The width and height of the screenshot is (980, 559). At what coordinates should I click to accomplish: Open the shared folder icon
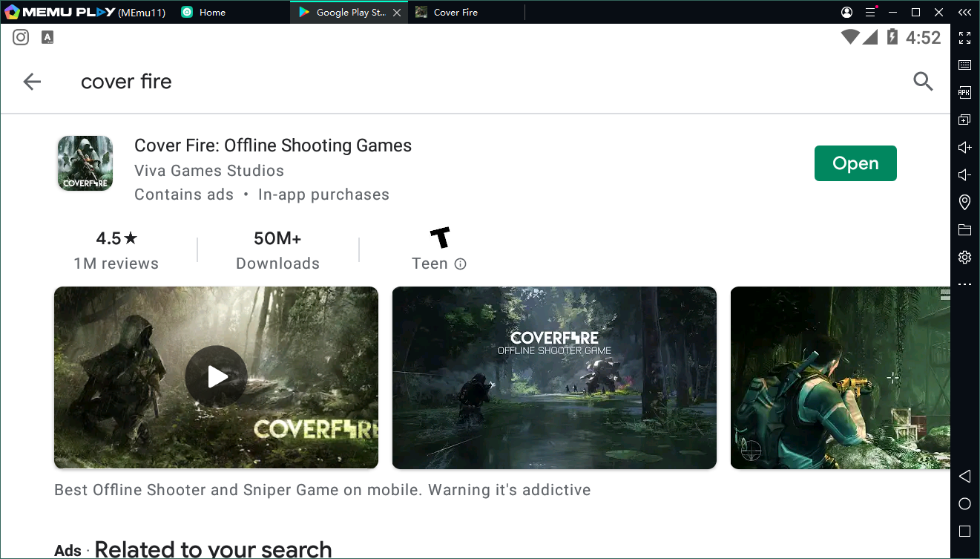pyautogui.click(x=964, y=229)
